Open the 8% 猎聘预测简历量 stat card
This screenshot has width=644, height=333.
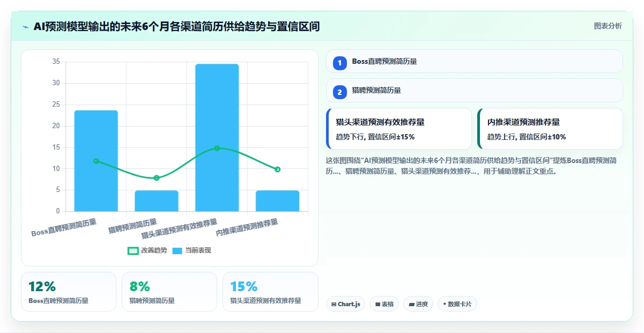169,292
